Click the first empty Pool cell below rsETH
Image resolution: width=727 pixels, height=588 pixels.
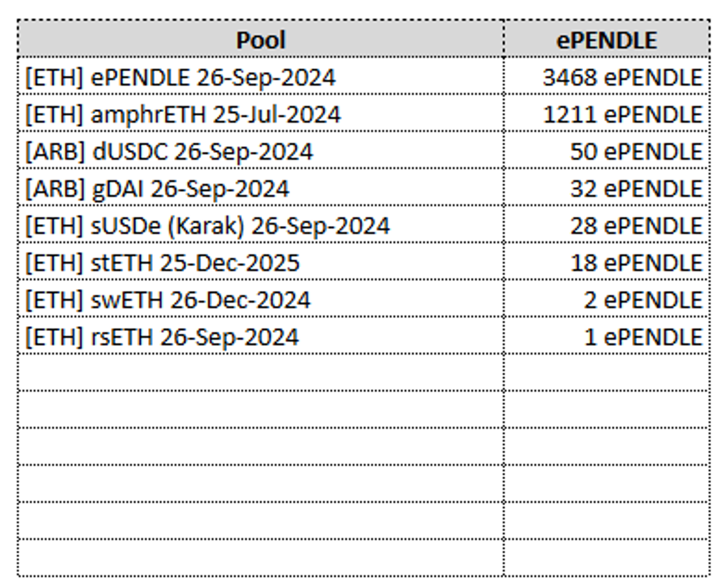(x=261, y=372)
